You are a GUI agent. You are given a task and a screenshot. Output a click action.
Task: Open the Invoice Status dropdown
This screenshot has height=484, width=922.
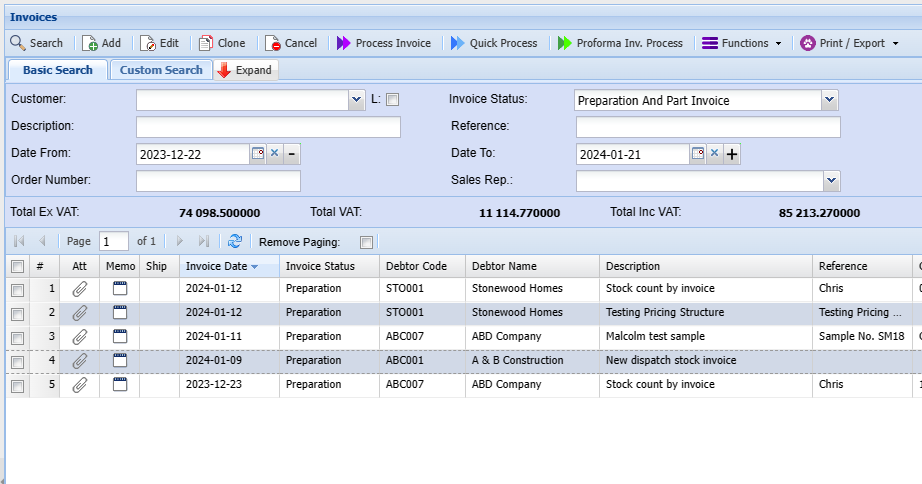tap(829, 100)
